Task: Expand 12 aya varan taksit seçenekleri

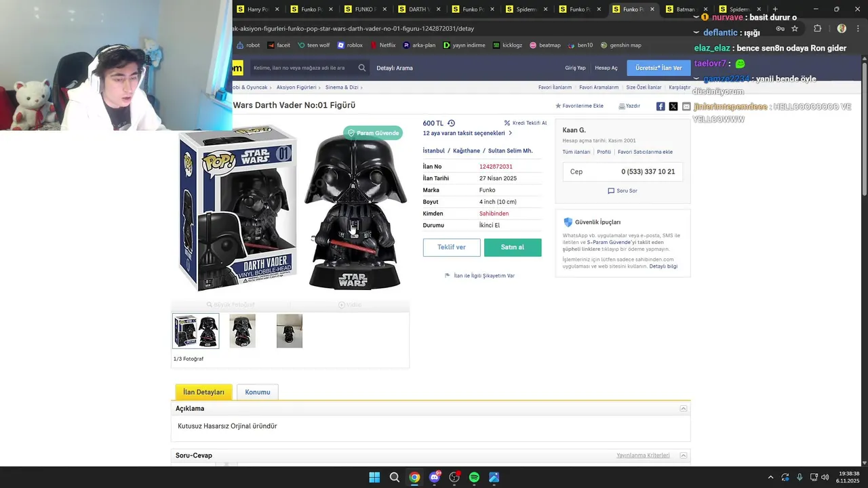Action: tap(467, 134)
